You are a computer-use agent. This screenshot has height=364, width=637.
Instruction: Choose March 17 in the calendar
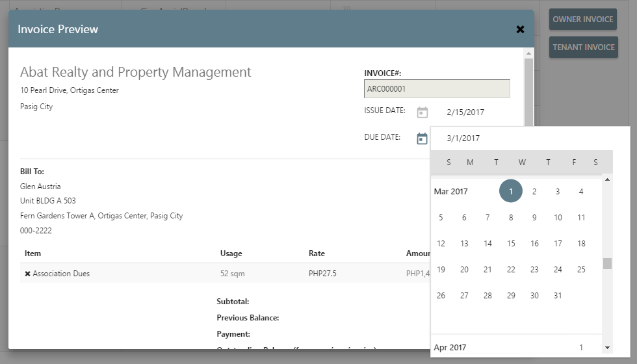pyautogui.click(x=558, y=243)
